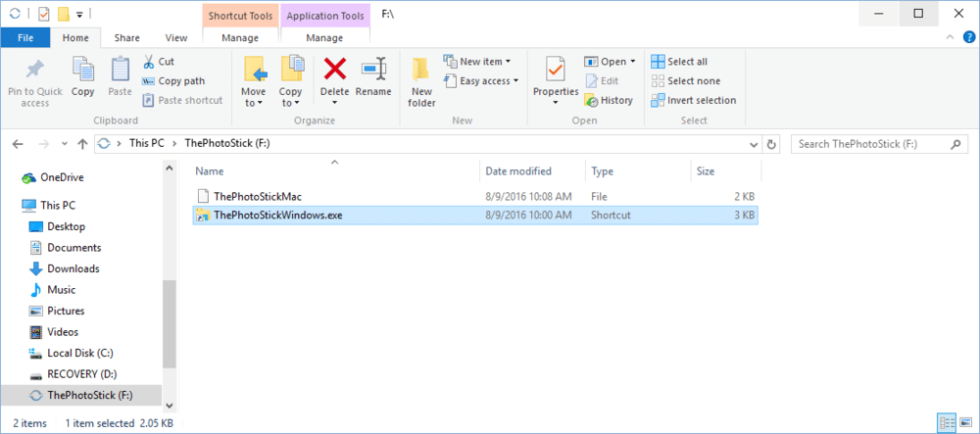Screen dimensions: 980x434
Task: Click the Rename icon in ribbon
Action: (373, 69)
